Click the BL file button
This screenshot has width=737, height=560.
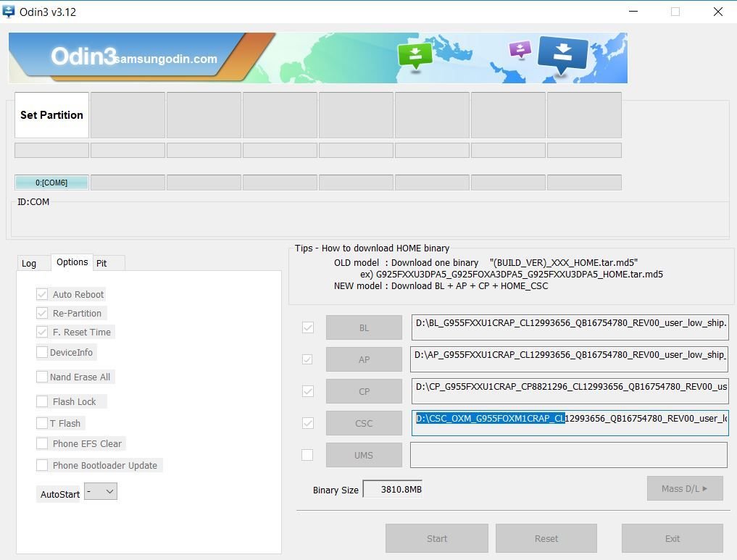pos(364,328)
